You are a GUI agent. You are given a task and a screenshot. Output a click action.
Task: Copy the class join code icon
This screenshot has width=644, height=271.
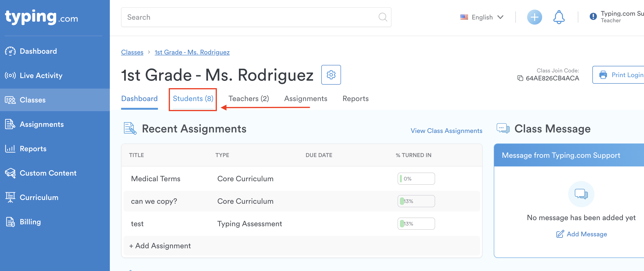tap(520, 78)
